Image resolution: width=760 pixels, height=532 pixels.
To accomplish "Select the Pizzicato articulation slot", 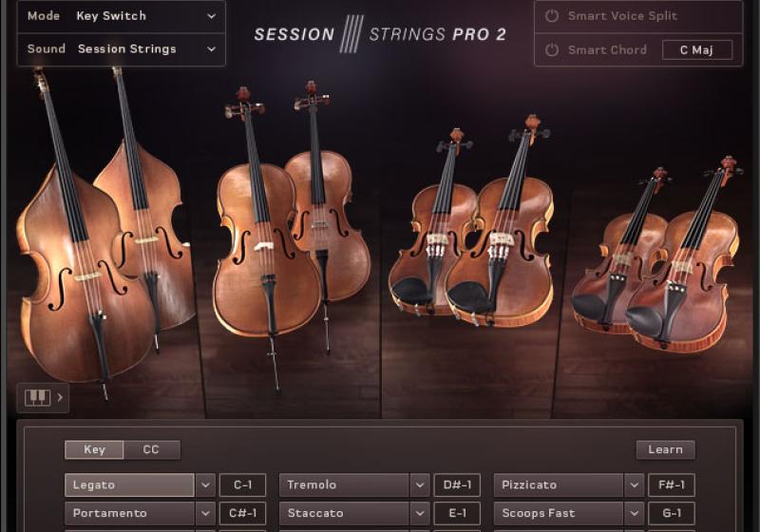I will point(559,485).
